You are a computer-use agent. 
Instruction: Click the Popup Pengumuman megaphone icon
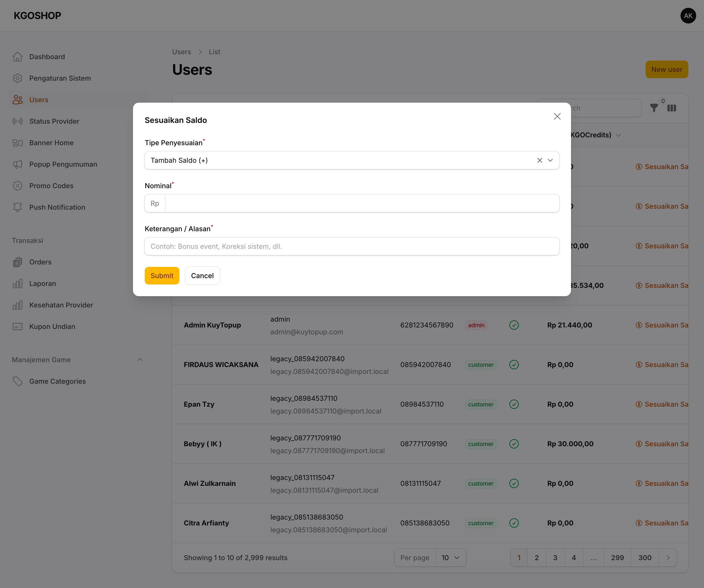point(17,164)
